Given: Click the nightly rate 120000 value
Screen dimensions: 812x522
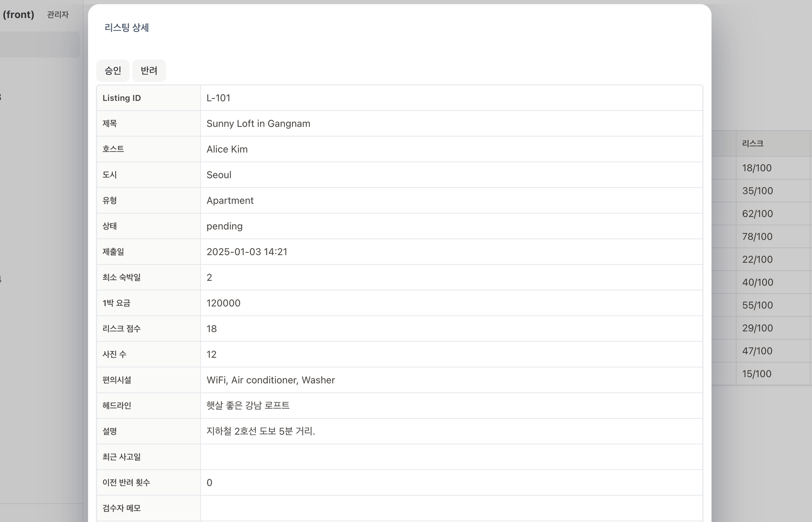Looking at the screenshot, I should pyautogui.click(x=223, y=303).
